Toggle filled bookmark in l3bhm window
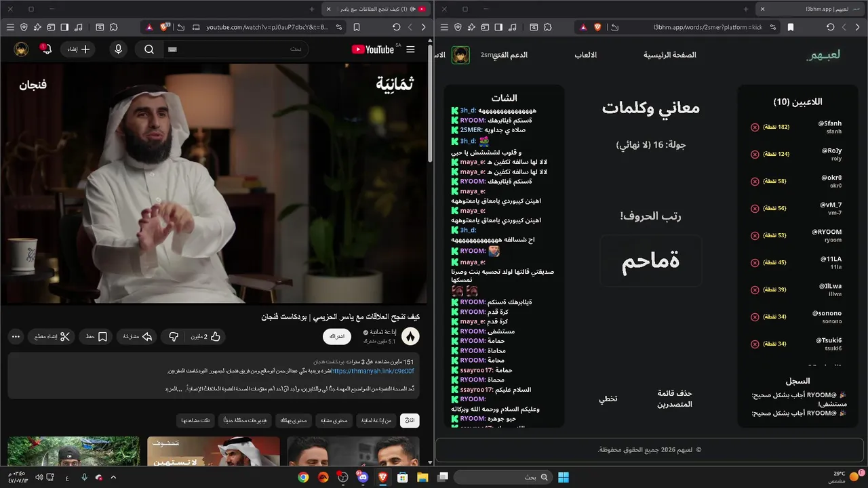Viewport: 868px width, 488px height. pos(791,27)
